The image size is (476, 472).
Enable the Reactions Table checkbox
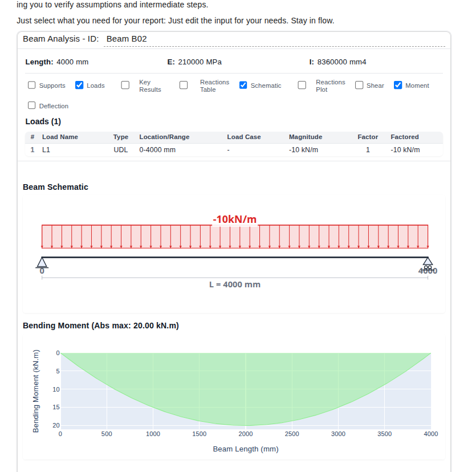tap(184, 84)
